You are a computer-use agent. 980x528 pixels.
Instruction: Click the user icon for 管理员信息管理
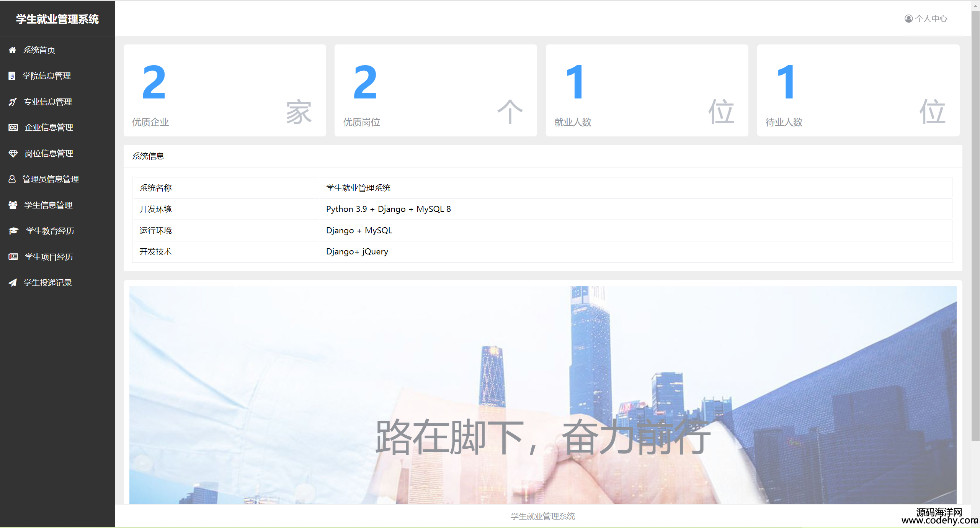[12, 179]
